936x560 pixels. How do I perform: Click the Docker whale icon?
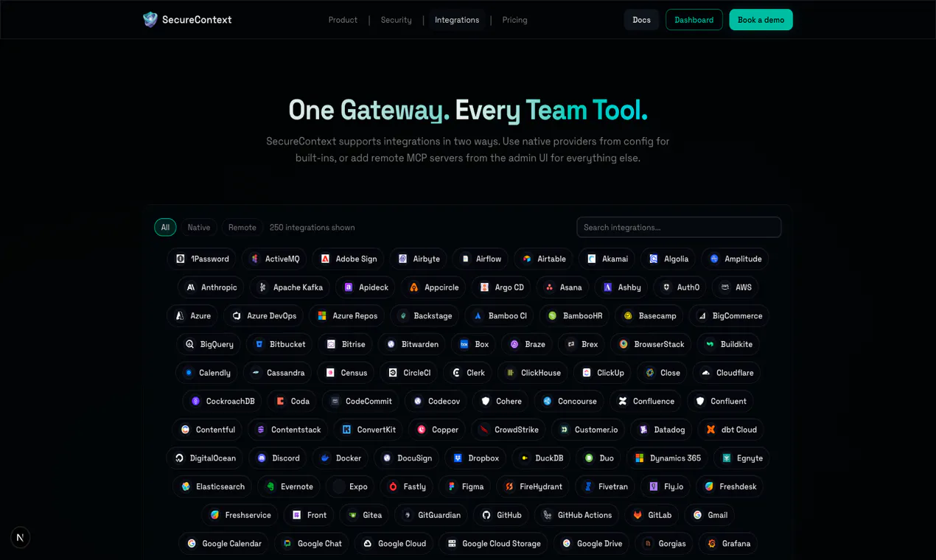coord(325,458)
